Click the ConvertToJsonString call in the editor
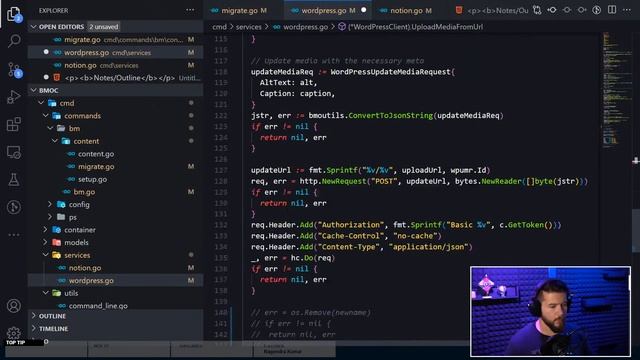This screenshot has width=640, height=360. [x=390, y=116]
